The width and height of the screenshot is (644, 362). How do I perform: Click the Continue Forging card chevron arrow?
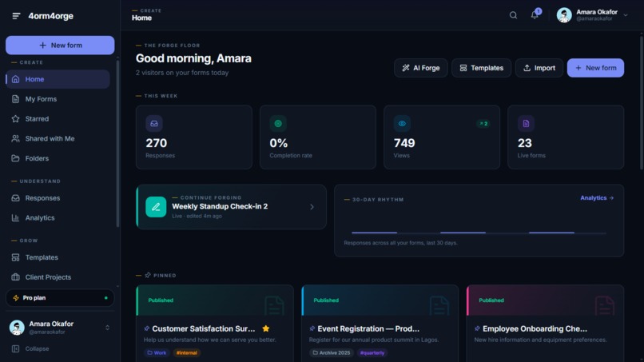312,207
